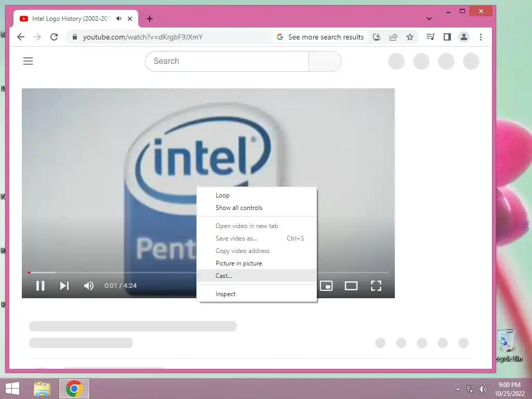Close the Intel Logo History tab
Viewport: 532px width, 399px height.
129,19
